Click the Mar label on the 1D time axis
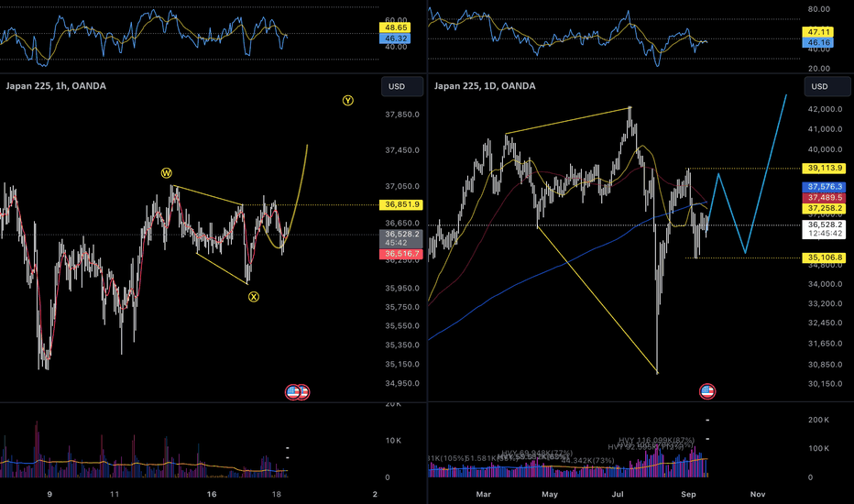 (483, 494)
